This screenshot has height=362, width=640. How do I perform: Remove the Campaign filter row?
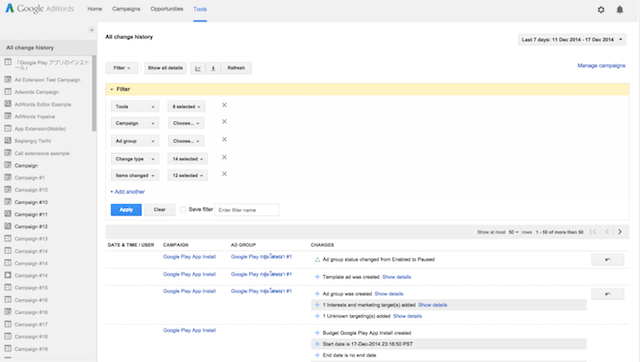[224, 122]
